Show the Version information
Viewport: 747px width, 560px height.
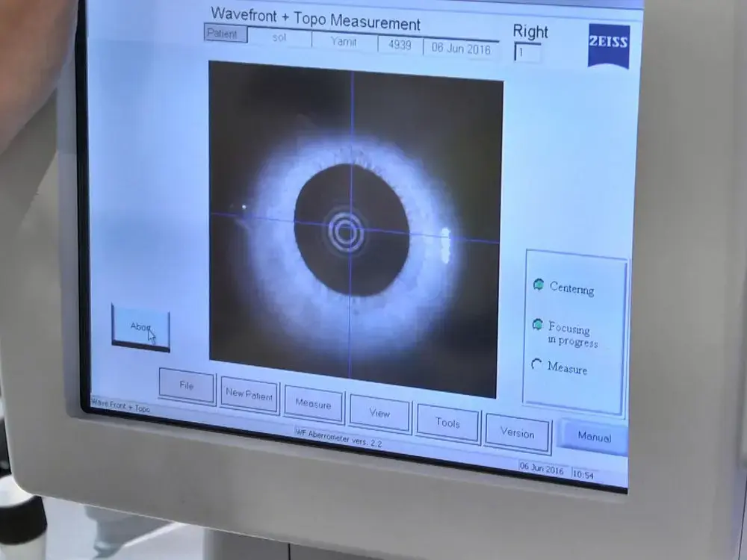pyautogui.click(x=518, y=433)
